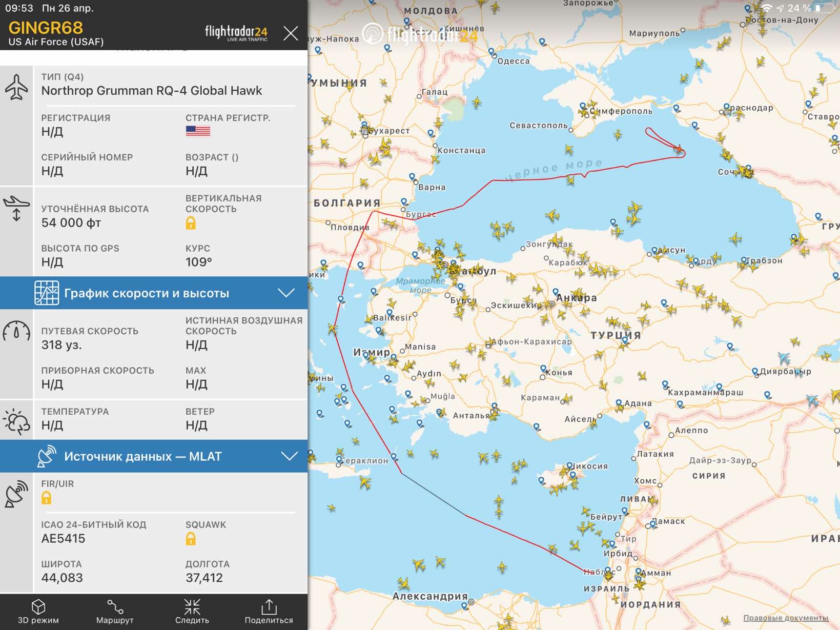Screen dimensions: 840x630
Task: Select the blue aircraft near Диярбакыр
Action: coord(784,357)
